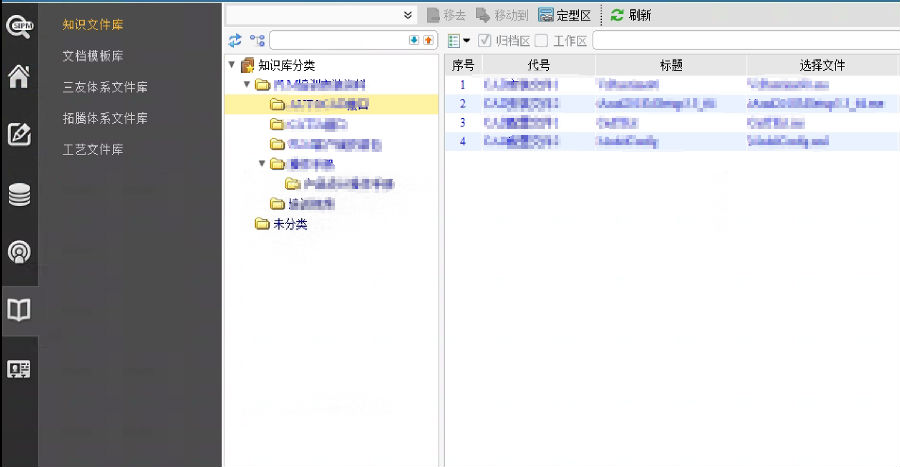Image resolution: width=900 pixels, height=467 pixels.
Task: Sort by 代号 column header
Action: tap(538, 65)
